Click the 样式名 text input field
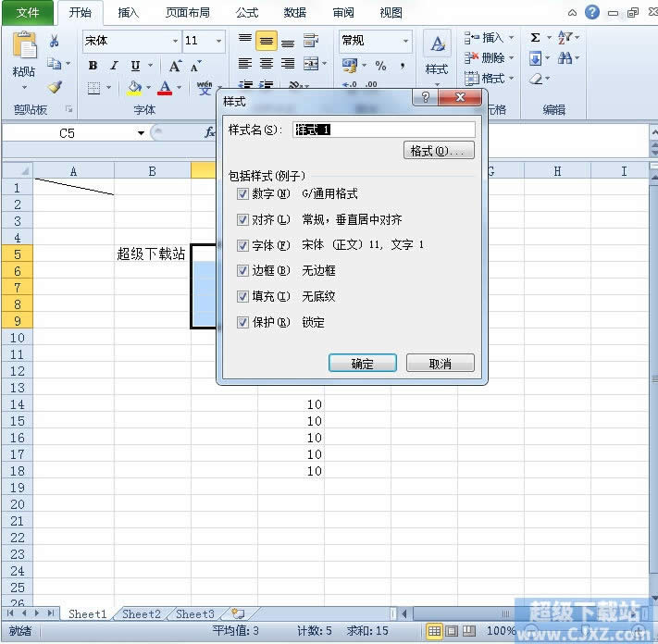 click(383, 130)
